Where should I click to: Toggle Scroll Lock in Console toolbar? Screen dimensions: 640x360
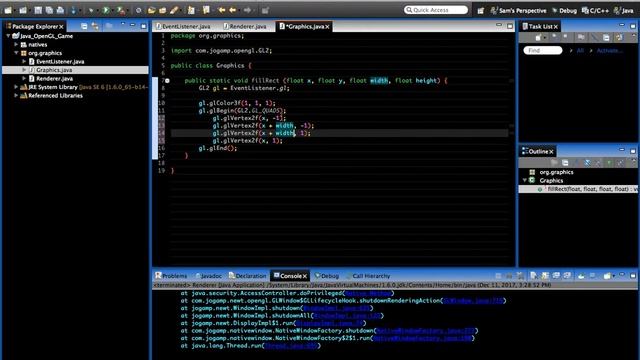pos(545,276)
